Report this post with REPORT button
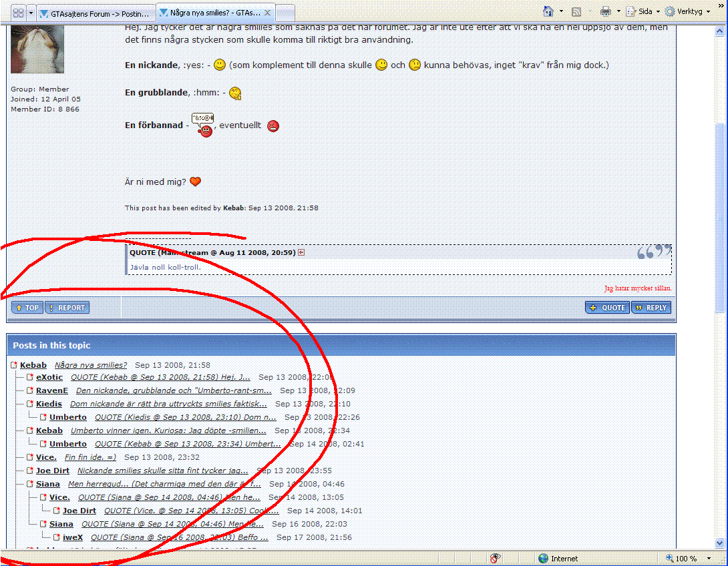 [x=67, y=308]
